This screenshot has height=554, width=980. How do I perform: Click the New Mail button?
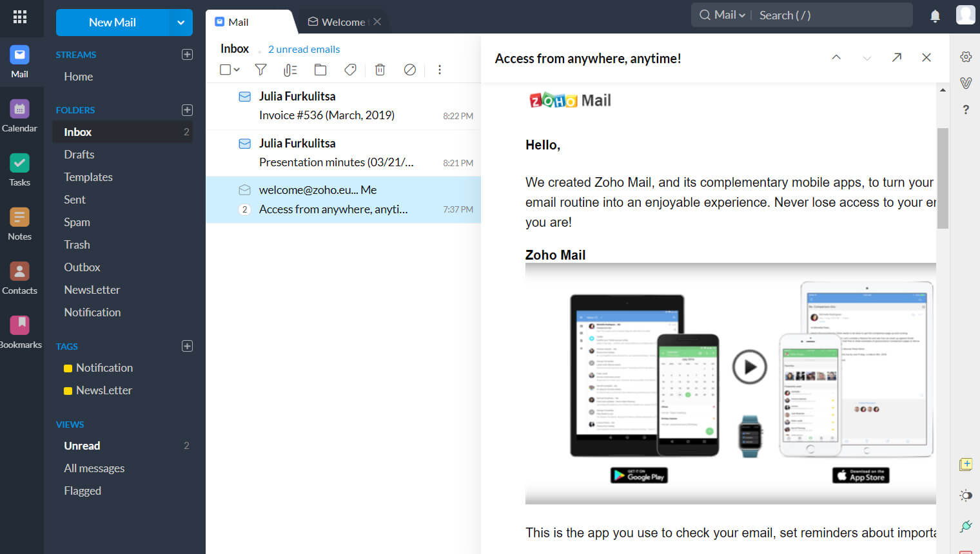coord(112,23)
